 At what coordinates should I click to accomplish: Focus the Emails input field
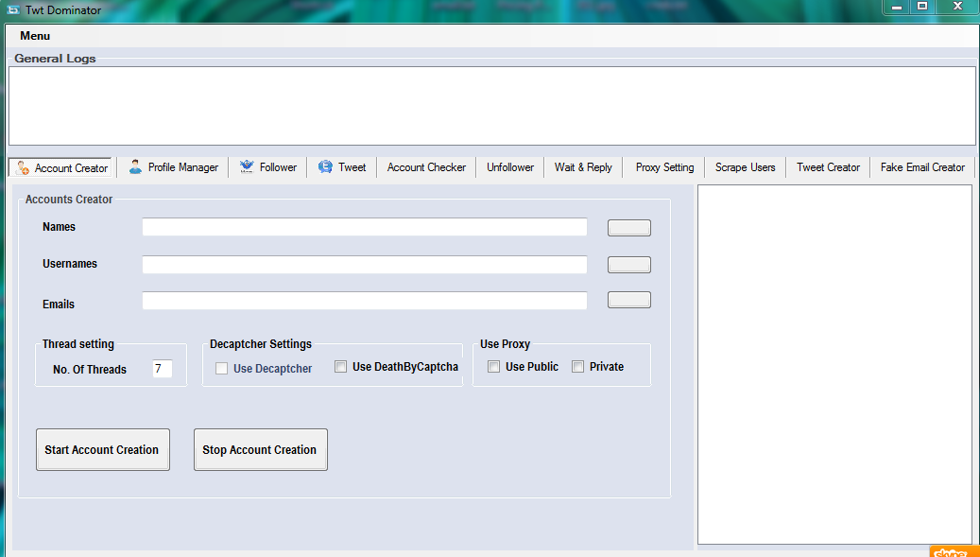coord(365,301)
